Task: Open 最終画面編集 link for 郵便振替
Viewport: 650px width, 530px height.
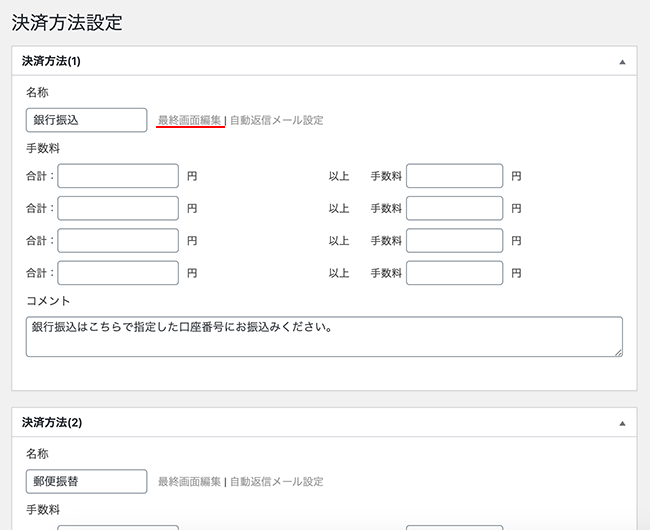Action: [189, 482]
